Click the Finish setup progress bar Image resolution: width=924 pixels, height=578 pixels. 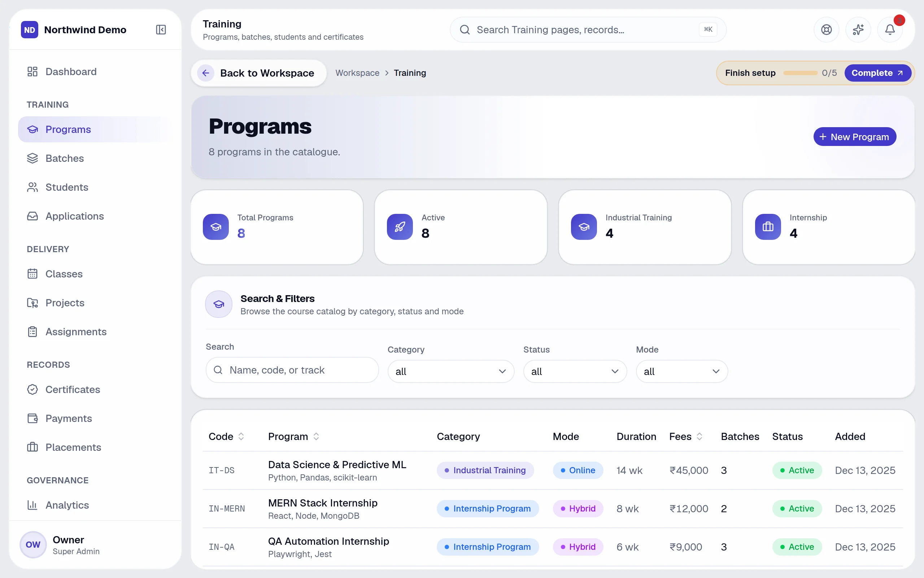point(800,73)
